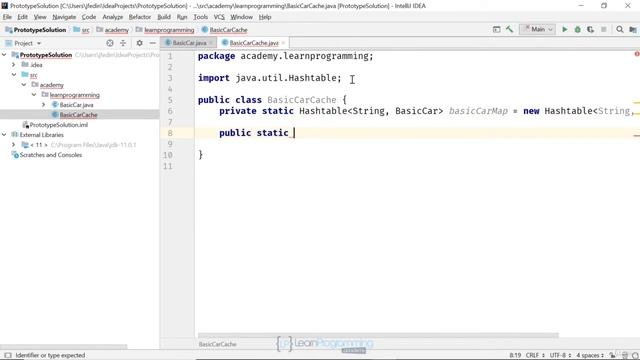Click the import java.util.Hashtable line
Screen dimensions: 640x360
(269, 78)
